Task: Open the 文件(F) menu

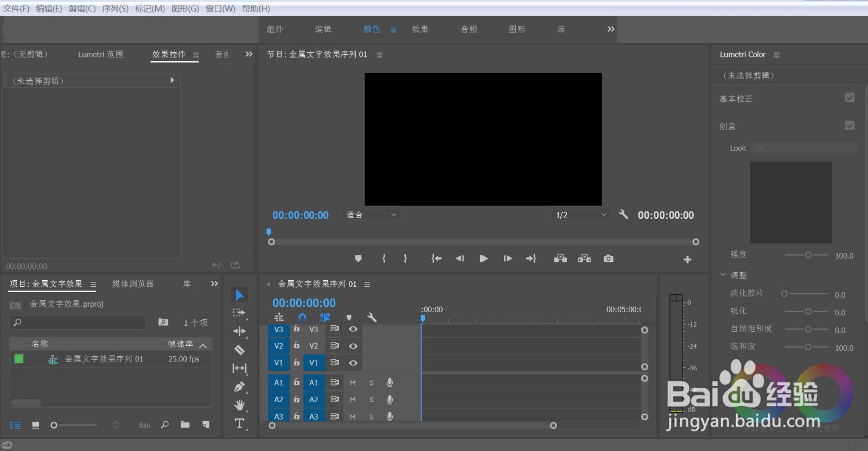Action: pyautogui.click(x=16, y=9)
